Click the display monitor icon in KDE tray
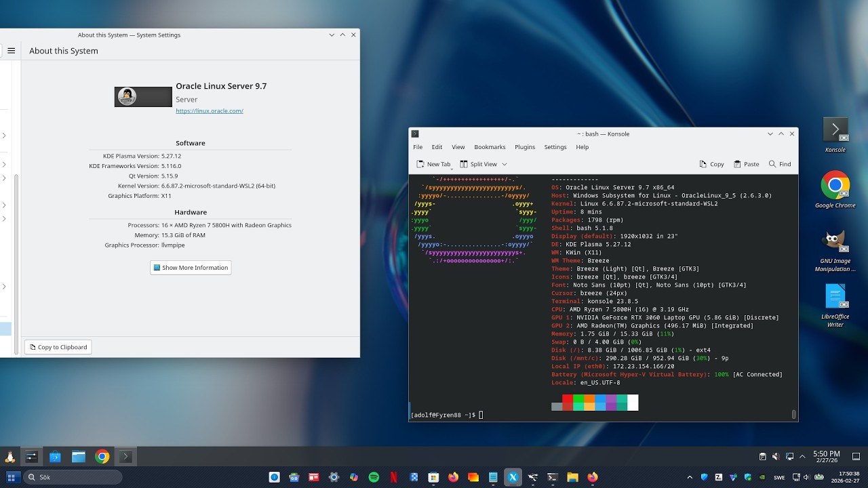The image size is (868, 488). pos(789,457)
